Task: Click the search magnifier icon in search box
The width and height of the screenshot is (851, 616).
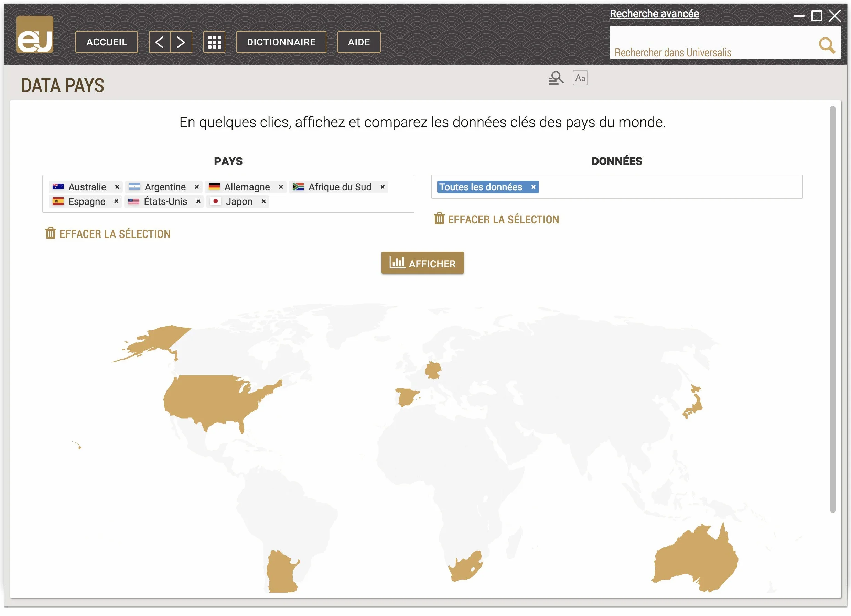Action: pos(826,46)
